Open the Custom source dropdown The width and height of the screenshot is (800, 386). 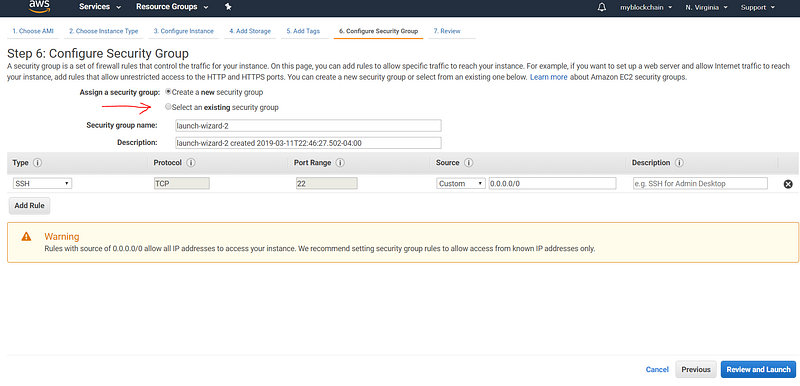point(461,184)
